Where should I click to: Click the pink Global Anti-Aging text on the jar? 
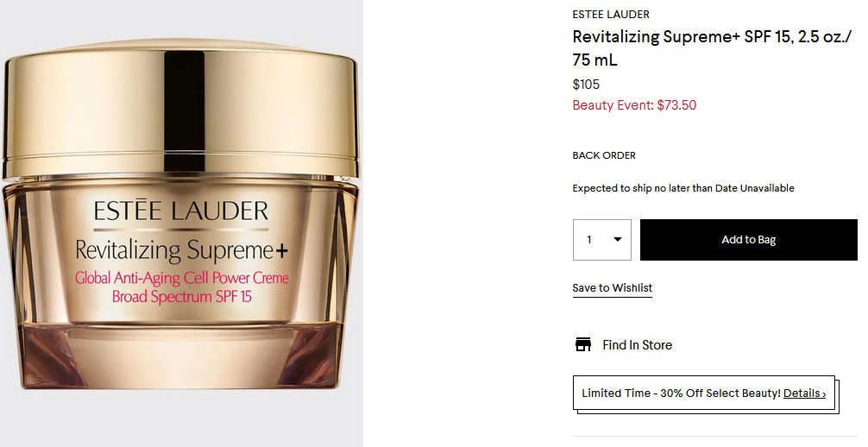click(182, 278)
